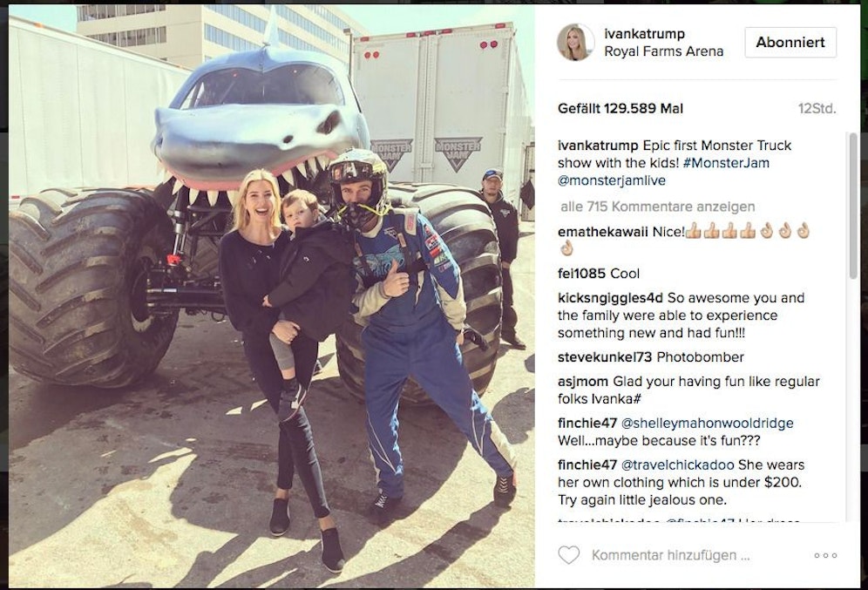Expand alle 715 Kommentare anzeigen
The image size is (868, 590).
(x=658, y=207)
